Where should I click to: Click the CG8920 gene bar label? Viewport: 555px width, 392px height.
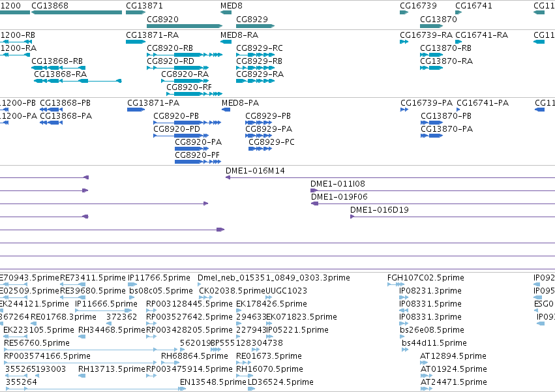pos(163,19)
